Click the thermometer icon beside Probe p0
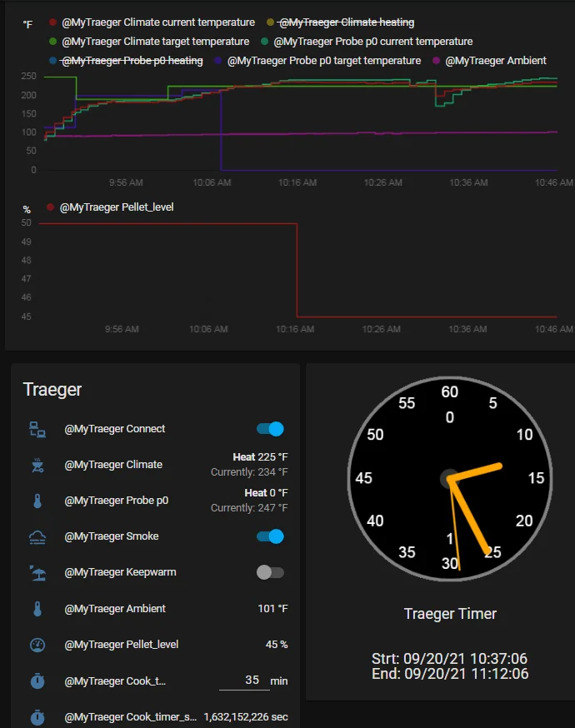The width and height of the screenshot is (575, 728). tap(37, 501)
